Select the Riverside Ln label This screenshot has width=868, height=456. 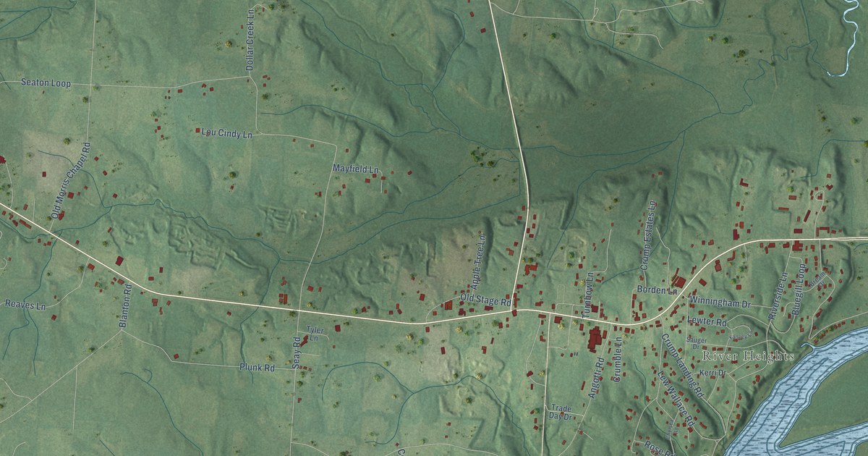coord(778,297)
